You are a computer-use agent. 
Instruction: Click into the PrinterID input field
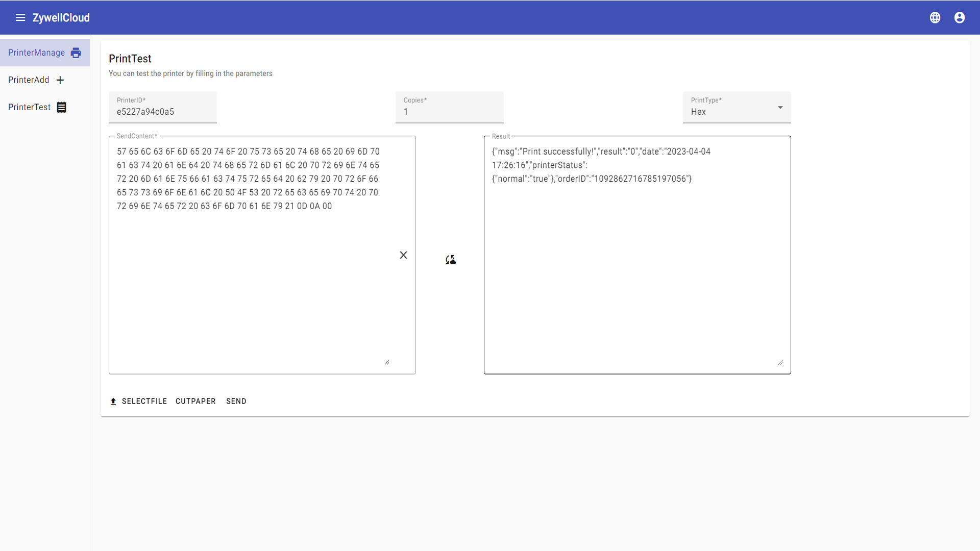pos(162,112)
